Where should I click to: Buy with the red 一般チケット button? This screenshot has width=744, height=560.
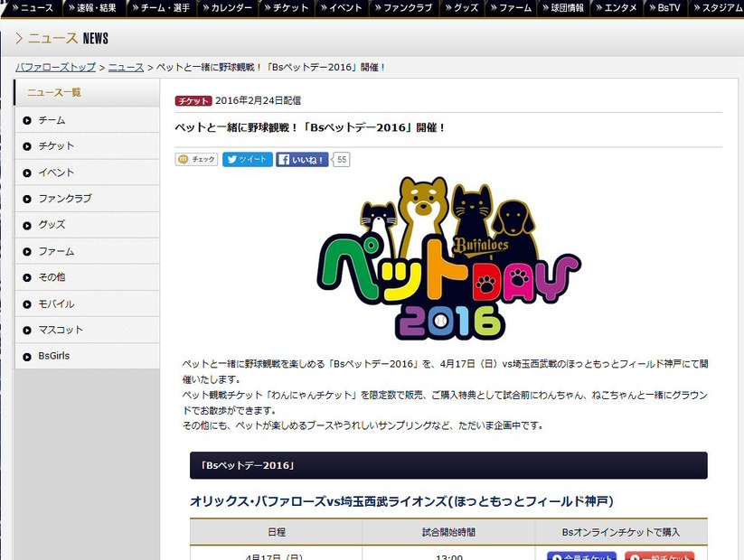(660, 556)
